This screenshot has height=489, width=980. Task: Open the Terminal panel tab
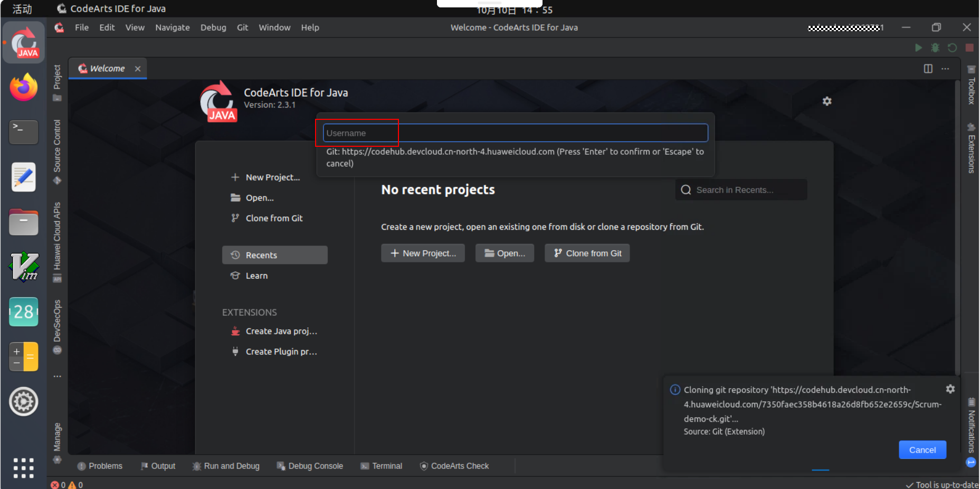pyautogui.click(x=381, y=466)
